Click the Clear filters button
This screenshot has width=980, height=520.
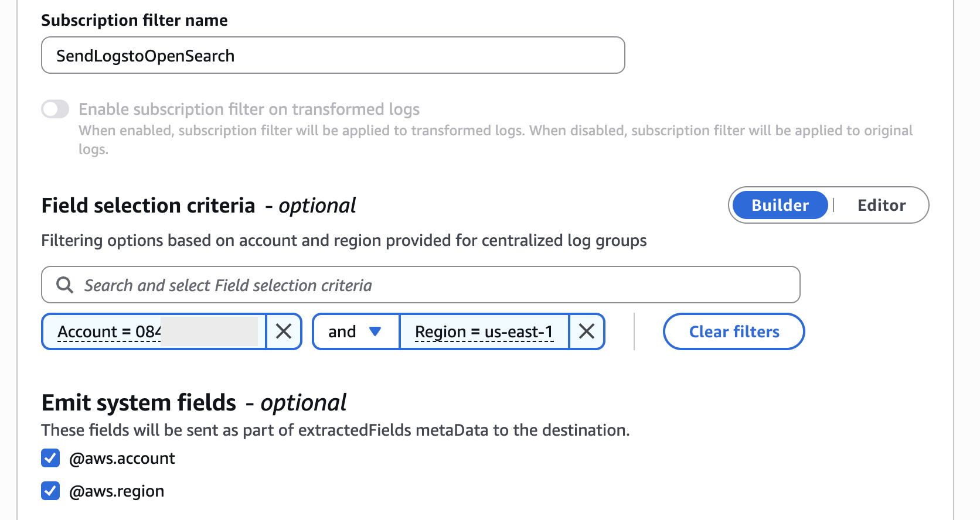733,331
